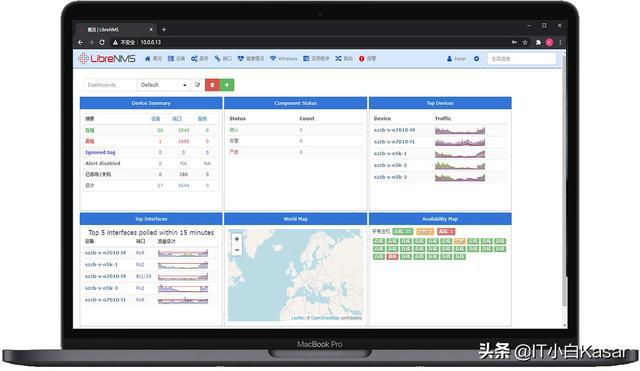This screenshot has height=371, width=640.
Task: Click the Leaflet attribution link
Action: point(297,318)
